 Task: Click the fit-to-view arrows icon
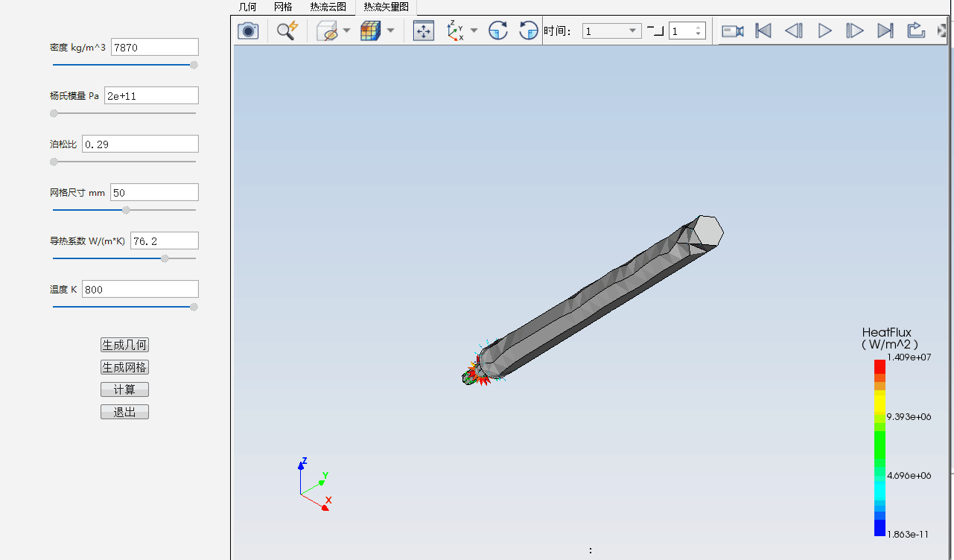(424, 31)
